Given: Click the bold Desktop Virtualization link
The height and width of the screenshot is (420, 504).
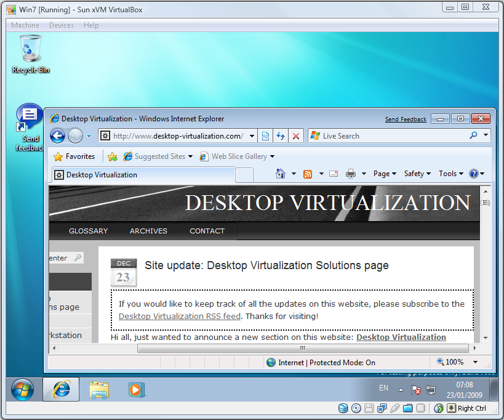Looking at the screenshot, I should pos(401,337).
